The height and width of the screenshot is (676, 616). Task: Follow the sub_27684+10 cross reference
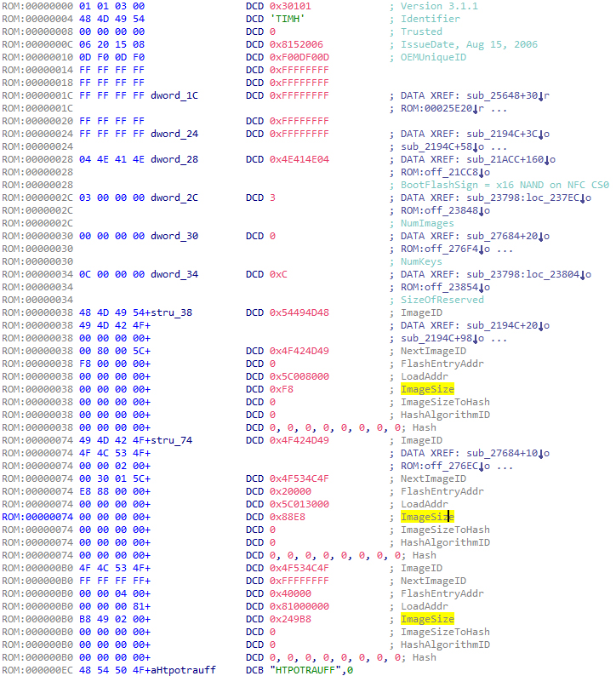tap(502, 453)
